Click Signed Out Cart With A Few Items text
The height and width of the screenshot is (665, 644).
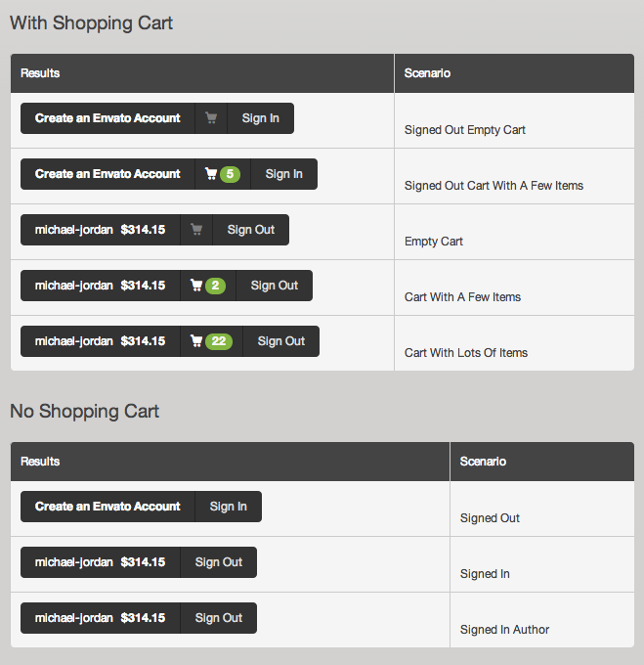(494, 186)
